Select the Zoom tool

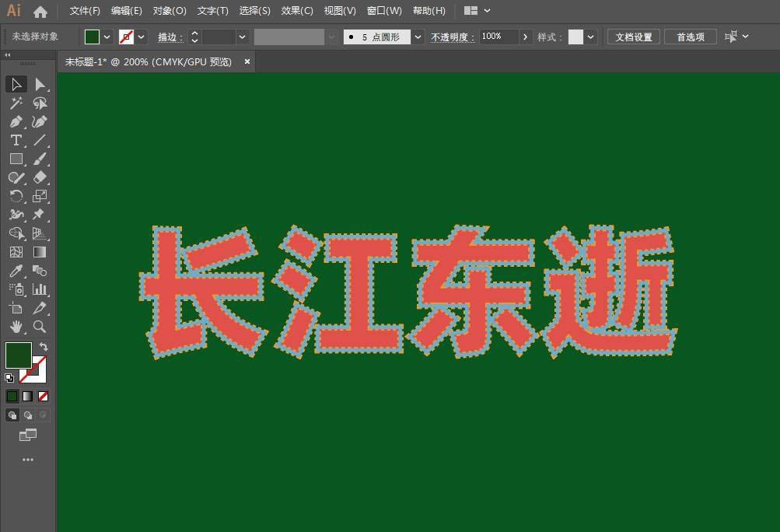pos(40,327)
